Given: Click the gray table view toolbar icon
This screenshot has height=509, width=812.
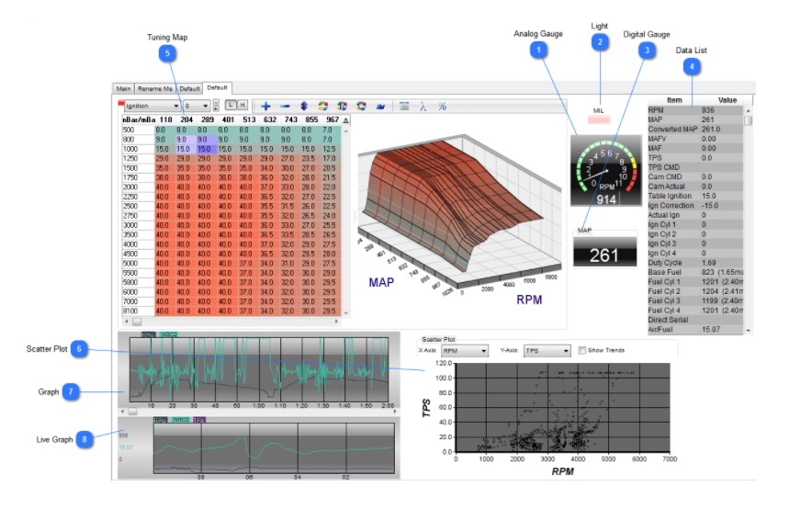Looking at the screenshot, I should pos(404,107).
